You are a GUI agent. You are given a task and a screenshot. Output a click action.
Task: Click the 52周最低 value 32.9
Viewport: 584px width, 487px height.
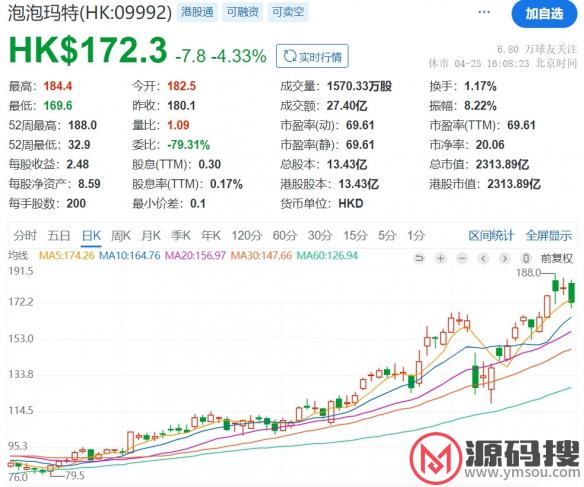[79, 145]
